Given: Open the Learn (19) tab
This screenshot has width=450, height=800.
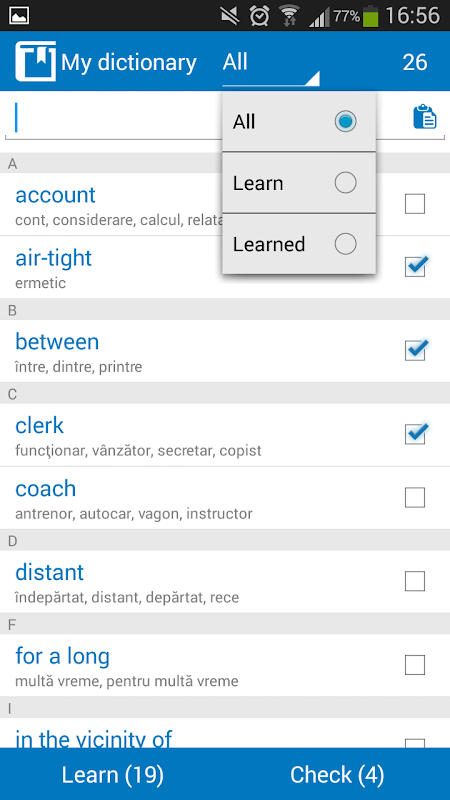Looking at the screenshot, I should [x=112, y=774].
